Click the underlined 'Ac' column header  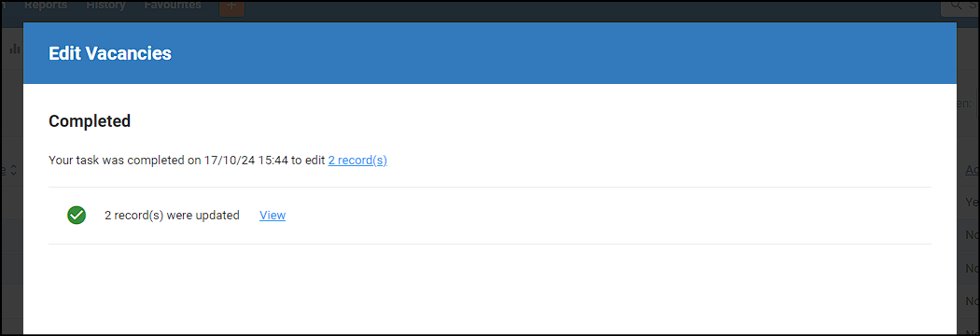972,170
